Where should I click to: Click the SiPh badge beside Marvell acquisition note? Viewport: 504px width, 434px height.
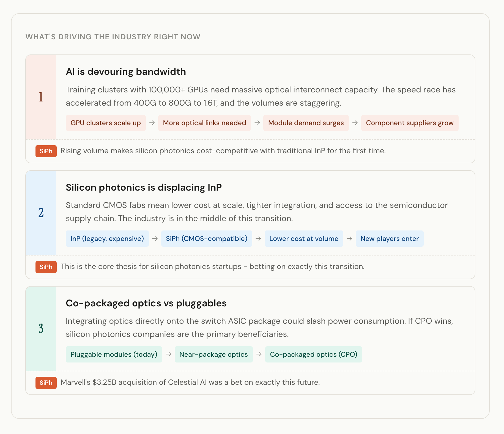(46, 383)
